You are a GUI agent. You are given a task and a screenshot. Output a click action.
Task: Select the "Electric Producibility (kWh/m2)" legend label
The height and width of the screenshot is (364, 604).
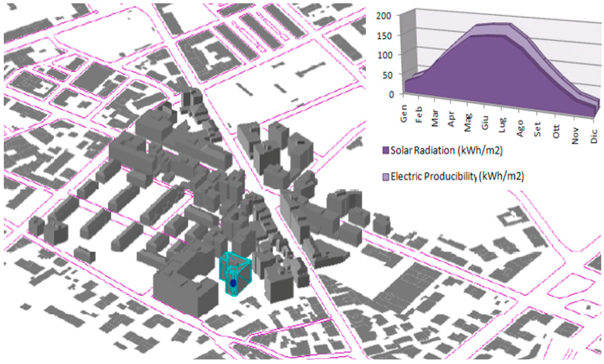(x=457, y=176)
